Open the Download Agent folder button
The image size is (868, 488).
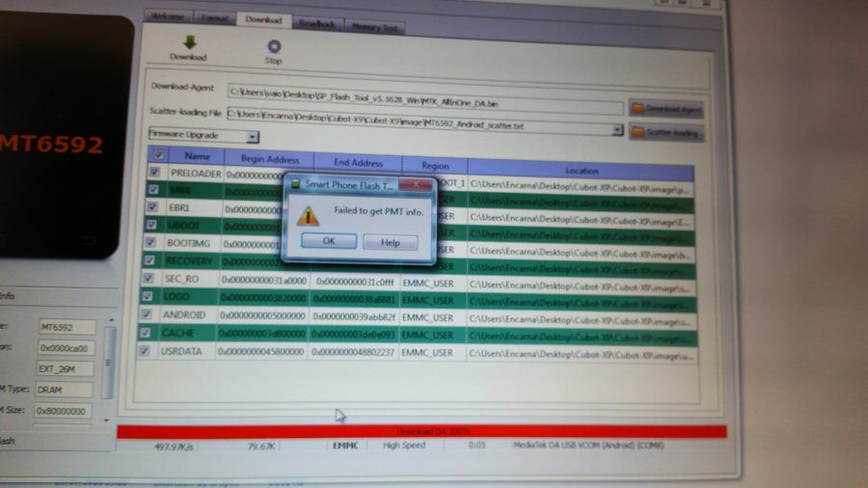click(665, 109)
